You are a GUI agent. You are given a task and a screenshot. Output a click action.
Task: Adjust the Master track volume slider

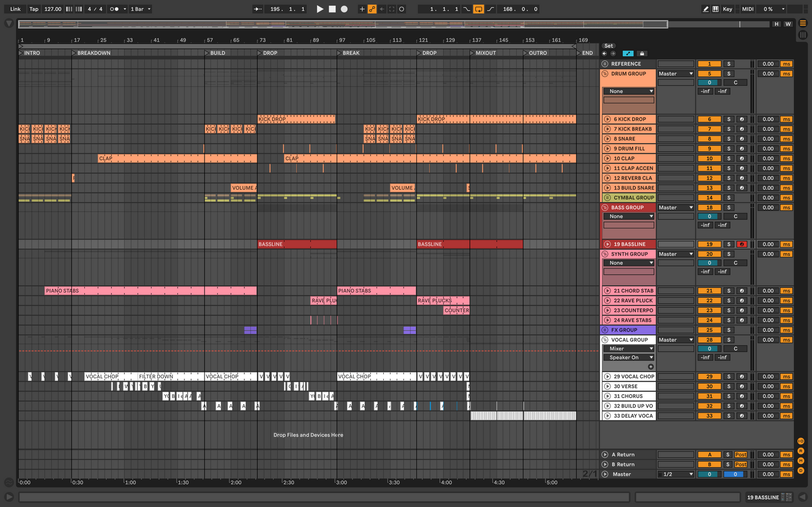pos(709,474)
